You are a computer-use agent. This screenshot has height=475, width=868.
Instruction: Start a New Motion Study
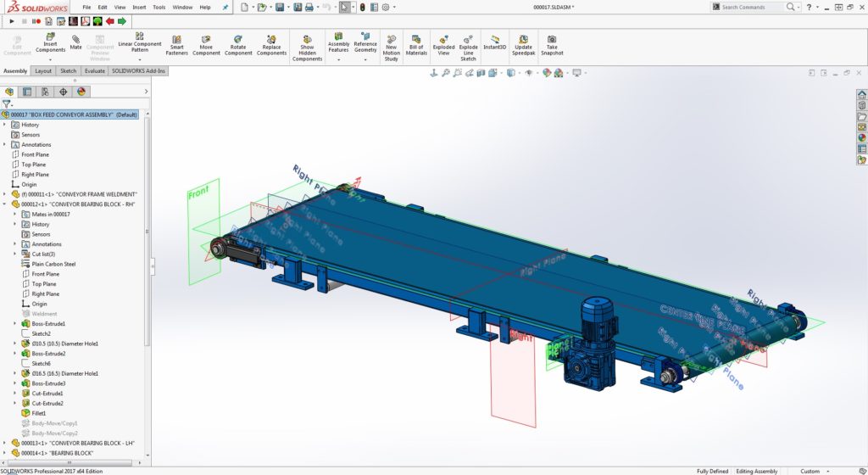click(392, 48)
